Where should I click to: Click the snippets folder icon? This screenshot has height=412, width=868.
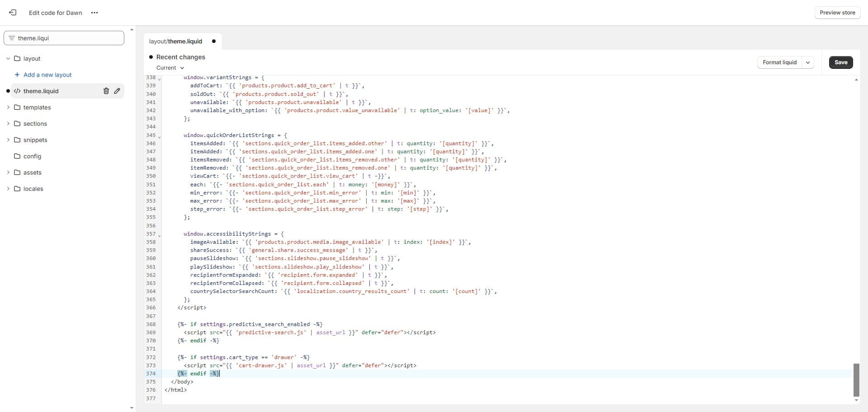click(17, 140)
